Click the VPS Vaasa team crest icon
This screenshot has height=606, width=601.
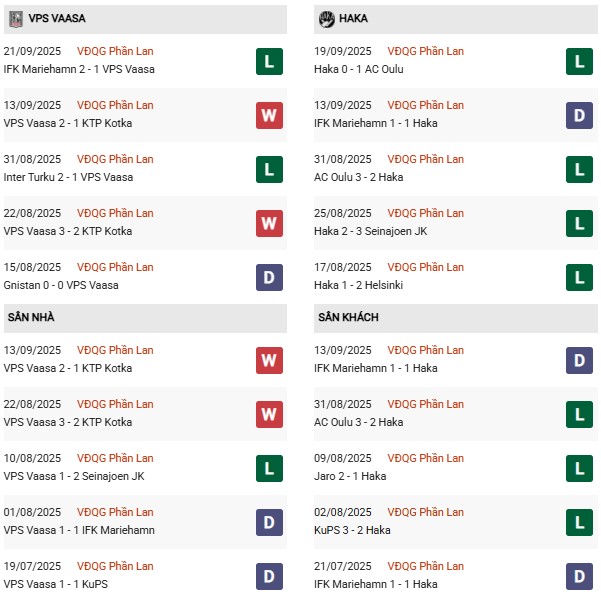click(x=15, y=19)
